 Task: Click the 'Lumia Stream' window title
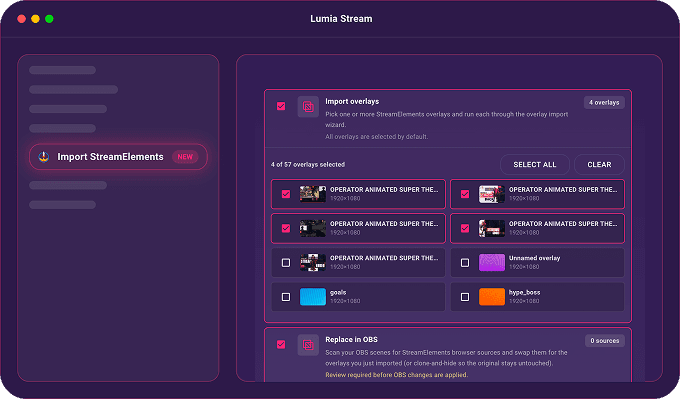coord(341,19)
